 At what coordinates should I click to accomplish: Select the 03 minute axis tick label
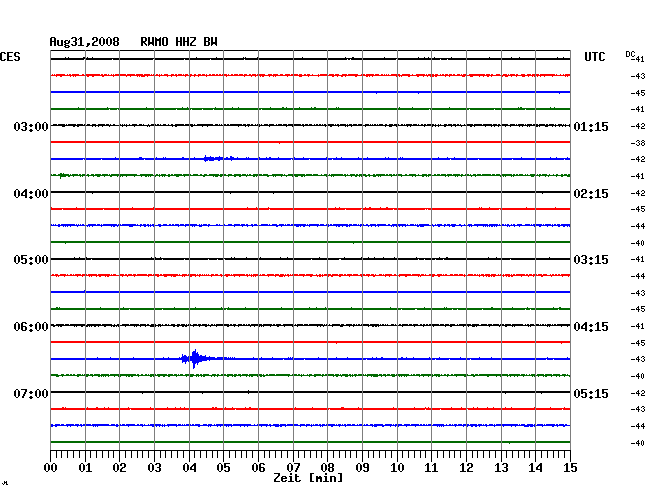tap(154, 467)
